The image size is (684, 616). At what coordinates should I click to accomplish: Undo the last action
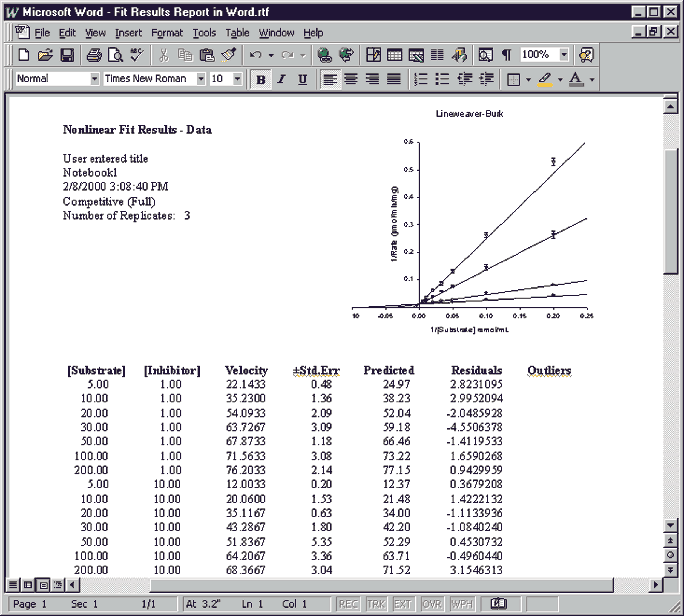[x=256, y=55]
